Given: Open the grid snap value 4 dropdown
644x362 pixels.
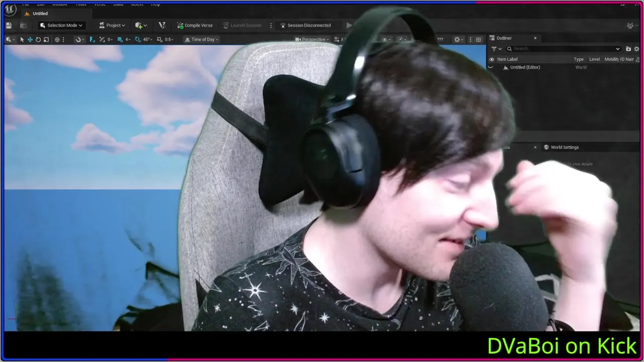Looking at the screenshot, I should pos(128,39).
